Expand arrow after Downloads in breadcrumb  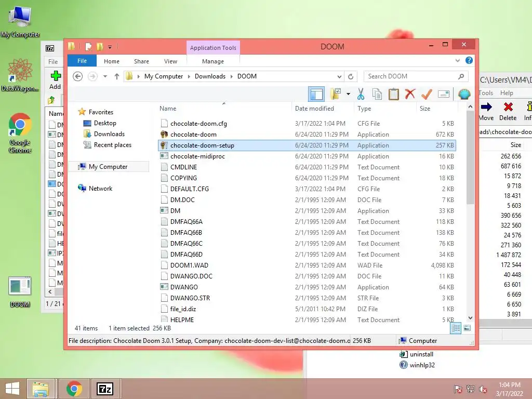coord(231,76)
